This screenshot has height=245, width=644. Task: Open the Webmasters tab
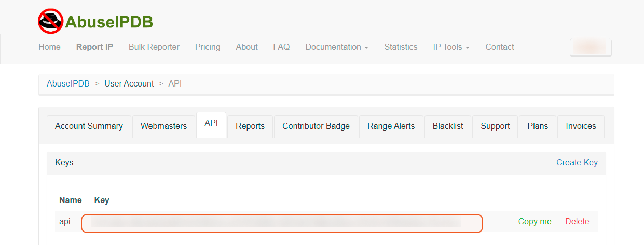click(163, 126)
